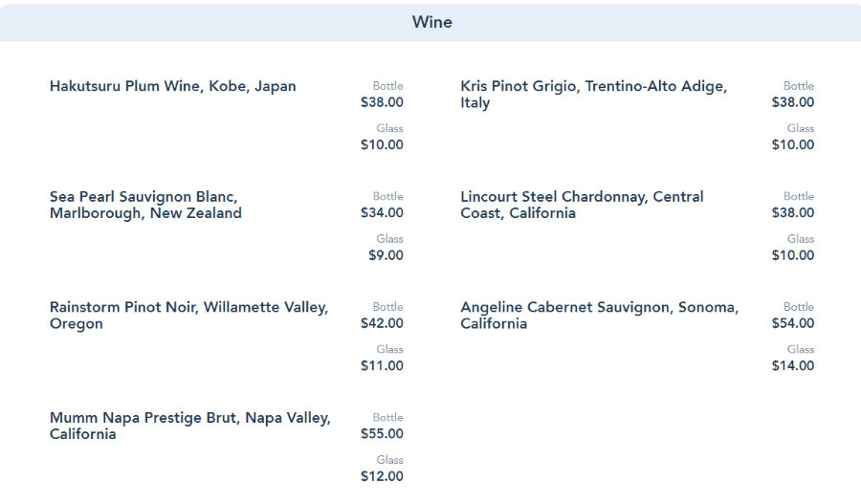Screen dimensions: 861x504
Task: Click Lincourt Steel Chardonnay Glass label
Action: (x=801, y=239)
